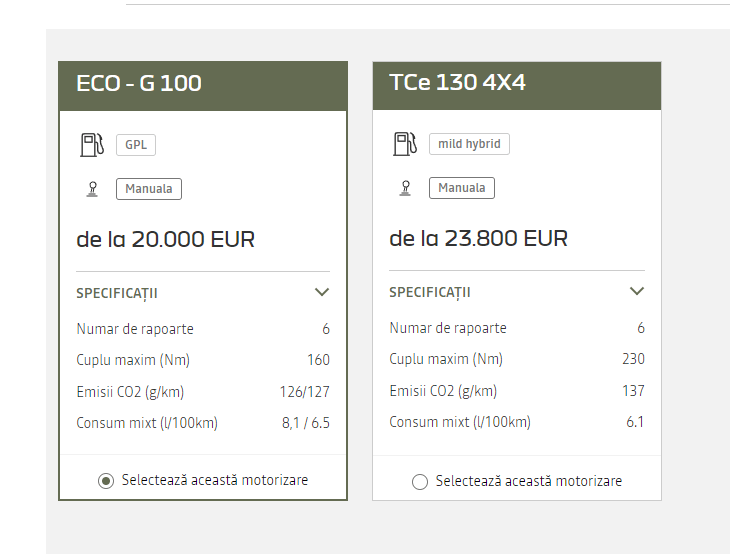Click the TCe 130 4X4 card header
This screenshot has width=730, height=554.
click(x=517, y=86)
